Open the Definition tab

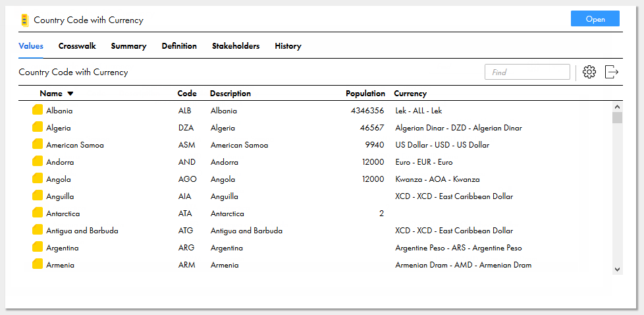[179, 46]
